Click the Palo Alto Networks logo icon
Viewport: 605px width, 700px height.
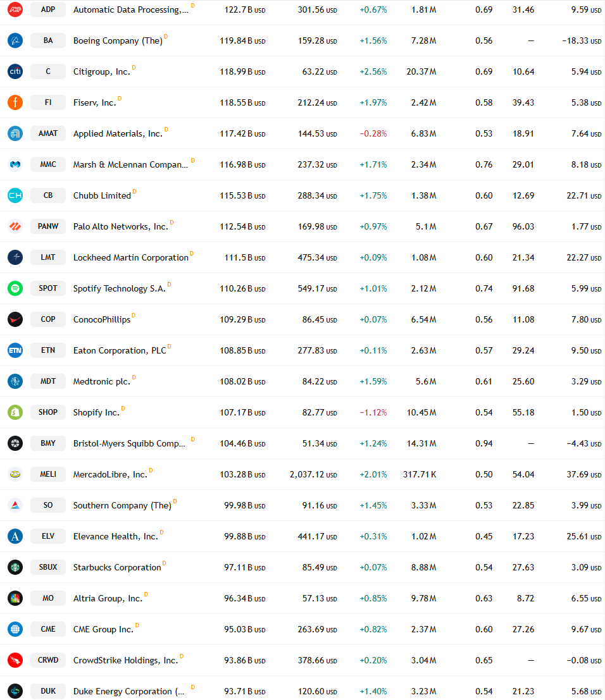pyautogui.click(x=15, y=226)
